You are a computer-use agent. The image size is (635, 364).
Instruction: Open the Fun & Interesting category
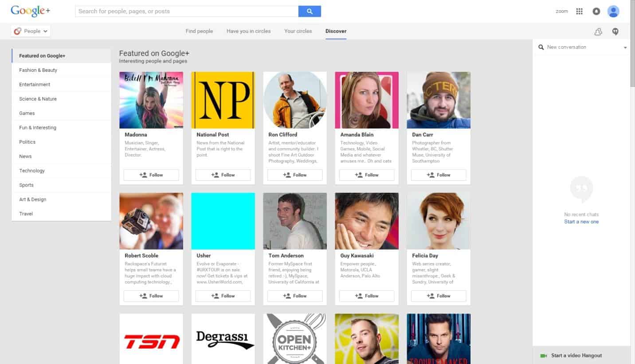[61, 127]
